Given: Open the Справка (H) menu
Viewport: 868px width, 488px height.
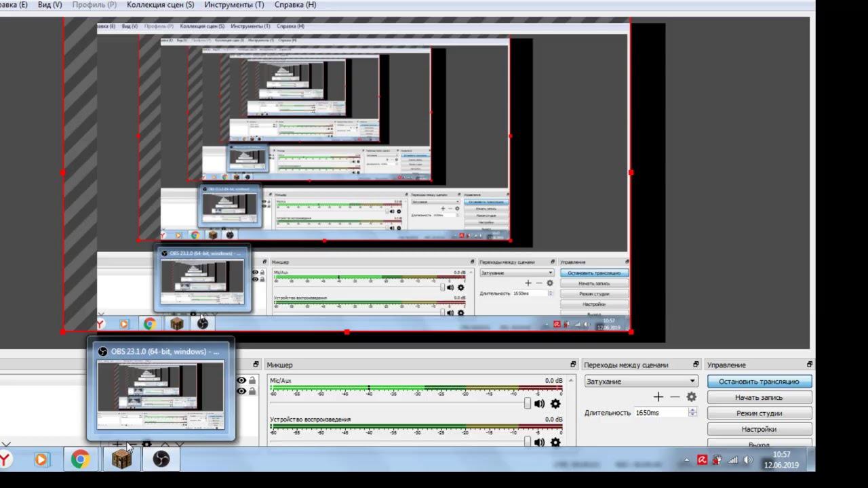Looking at the screenshot, I should pos(295,5).
